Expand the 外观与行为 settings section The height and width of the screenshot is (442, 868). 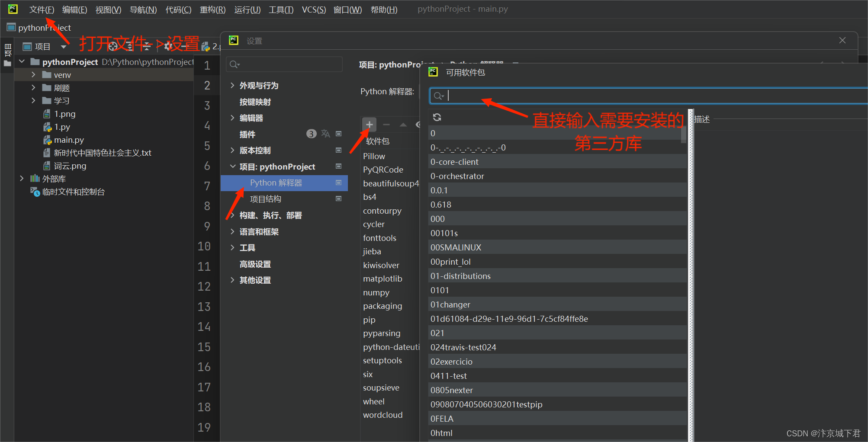point(232,85)
